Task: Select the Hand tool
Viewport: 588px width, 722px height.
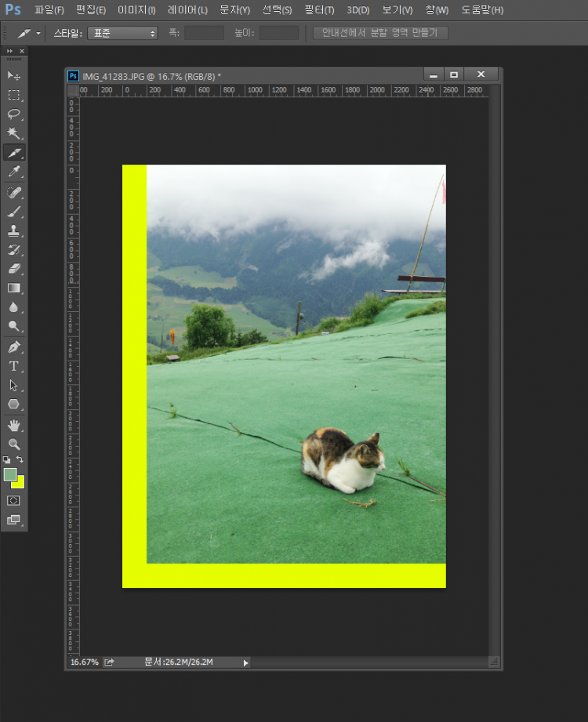Action: point(14,425)
